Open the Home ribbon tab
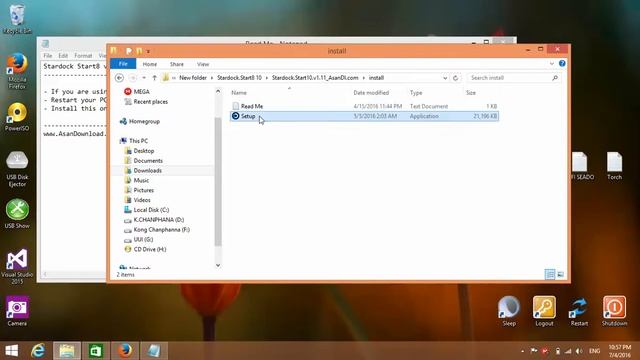This screenshot has height=360, width=640. coord(150,64)
